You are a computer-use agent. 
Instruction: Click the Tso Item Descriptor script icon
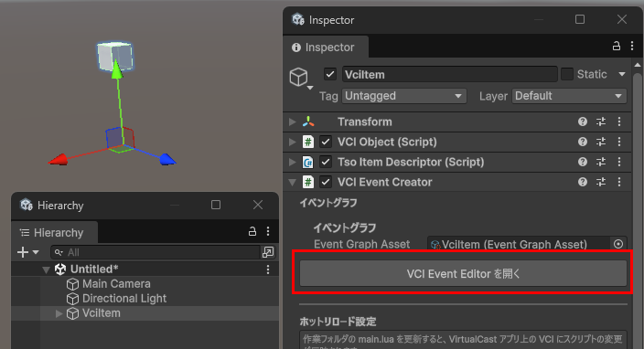click(308, 162)
